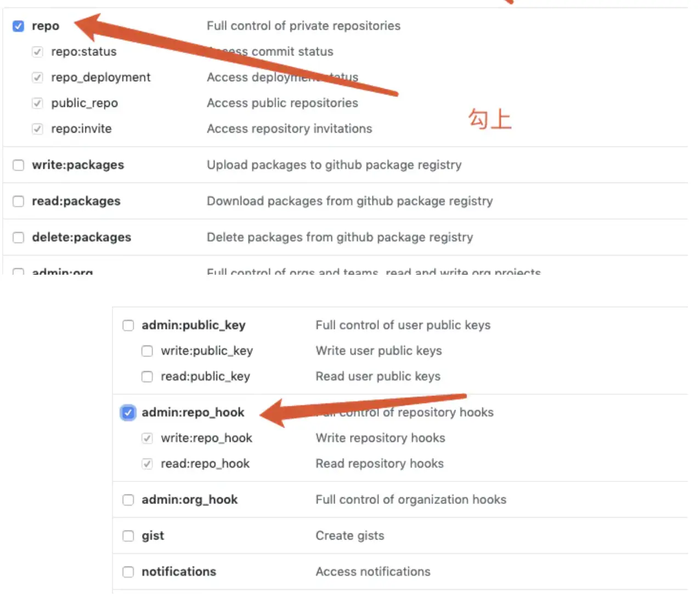Uncheck the admin:repo_hook checkbox
This screenshot has width=700, height=613.
(x=128, y=413)
